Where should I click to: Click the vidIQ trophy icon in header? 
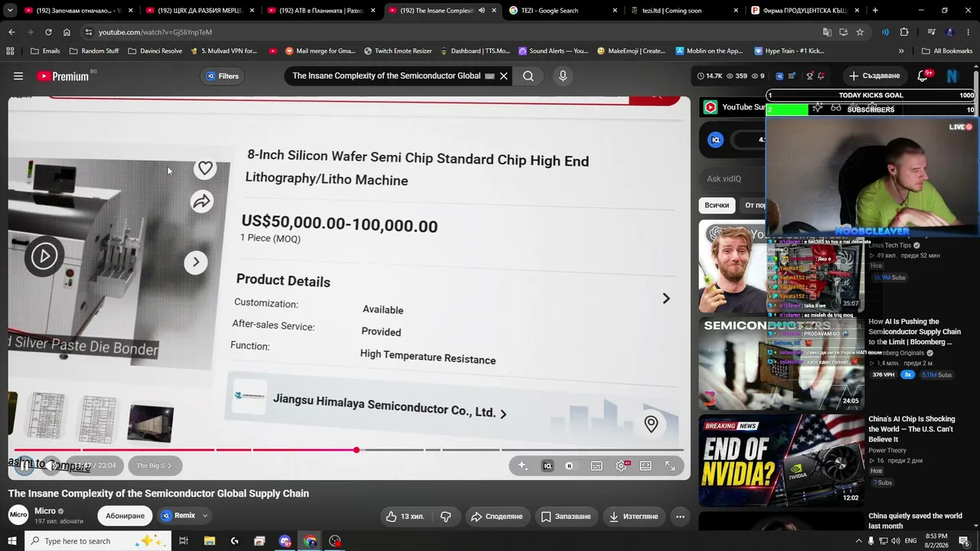(x=809, y=76)
